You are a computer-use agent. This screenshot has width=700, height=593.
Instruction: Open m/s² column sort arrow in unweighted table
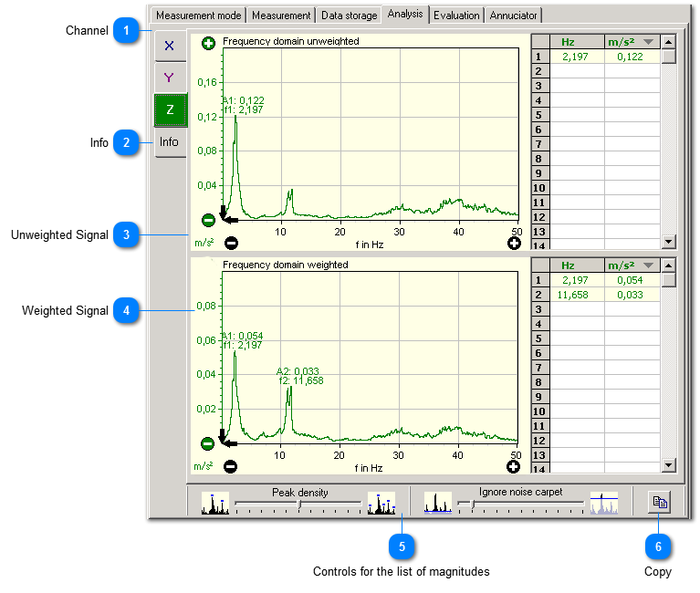pyautogui.click(x=648, y=42)
